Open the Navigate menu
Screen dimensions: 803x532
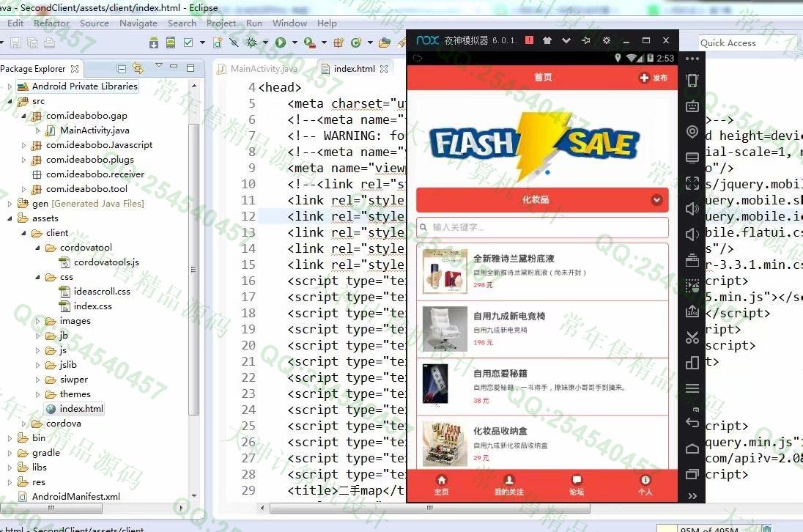pyautogui.click(x=138, y=23)
